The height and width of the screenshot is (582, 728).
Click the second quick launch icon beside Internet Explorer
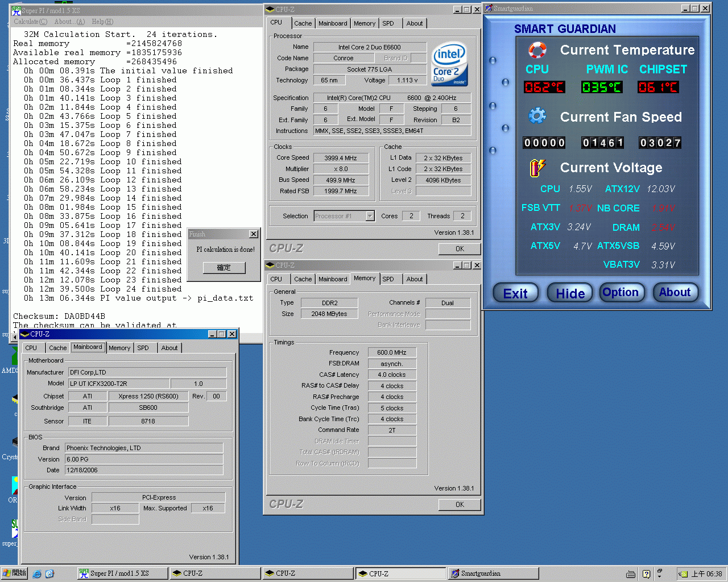[49, 574]
